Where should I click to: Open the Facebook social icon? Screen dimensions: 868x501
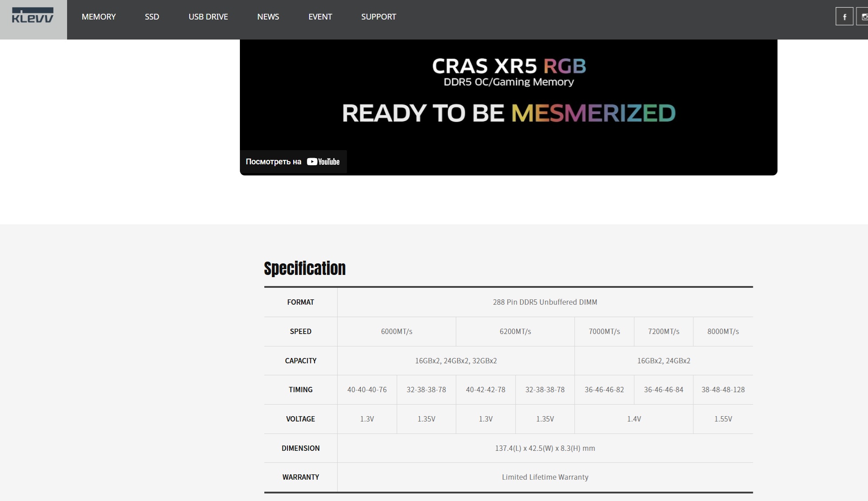pos(844,17)
